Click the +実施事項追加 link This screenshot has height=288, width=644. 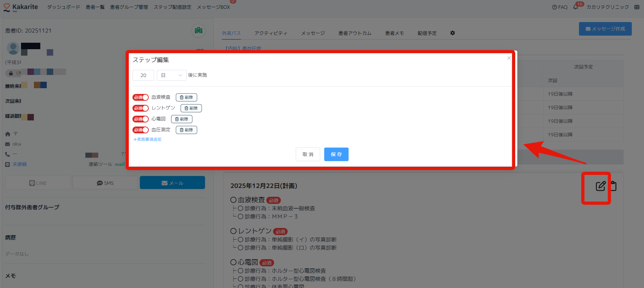(147, 139)
